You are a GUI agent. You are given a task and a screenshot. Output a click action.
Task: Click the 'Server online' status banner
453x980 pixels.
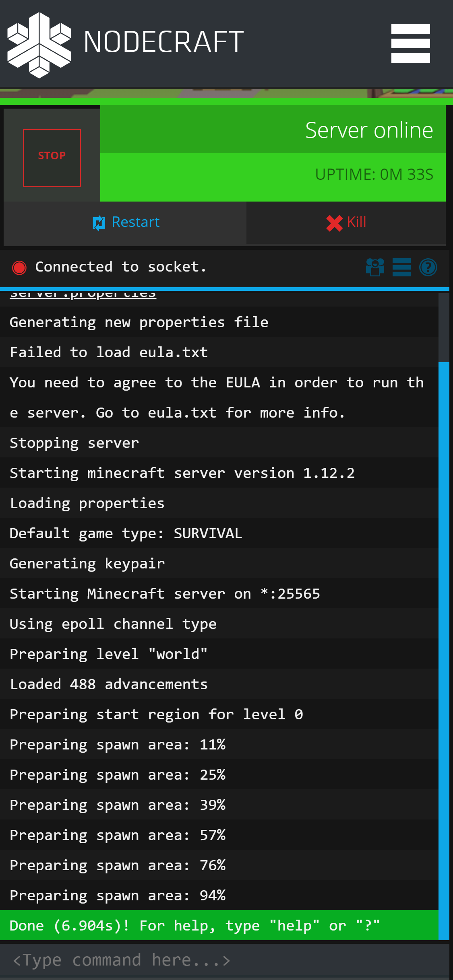[273, 130]
